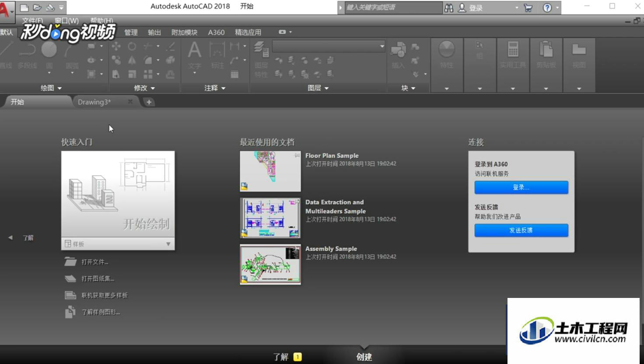Open the layer selection combo box

click(329, 46)
